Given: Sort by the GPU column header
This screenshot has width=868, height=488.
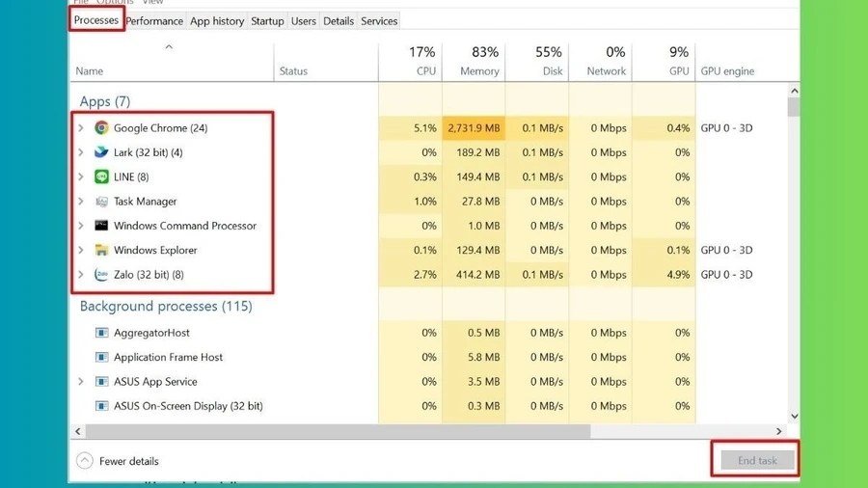Looking at the screenshot, I should (x=664, y=63).
